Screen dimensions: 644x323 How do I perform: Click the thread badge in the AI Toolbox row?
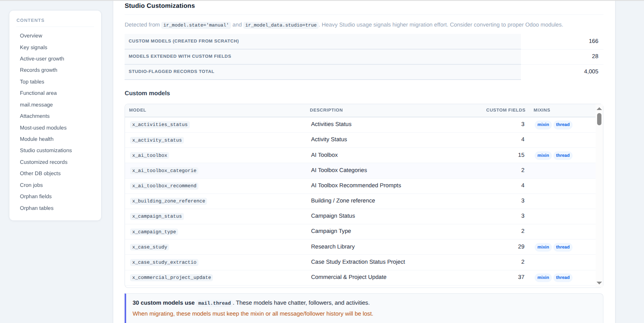click(563, 155)
